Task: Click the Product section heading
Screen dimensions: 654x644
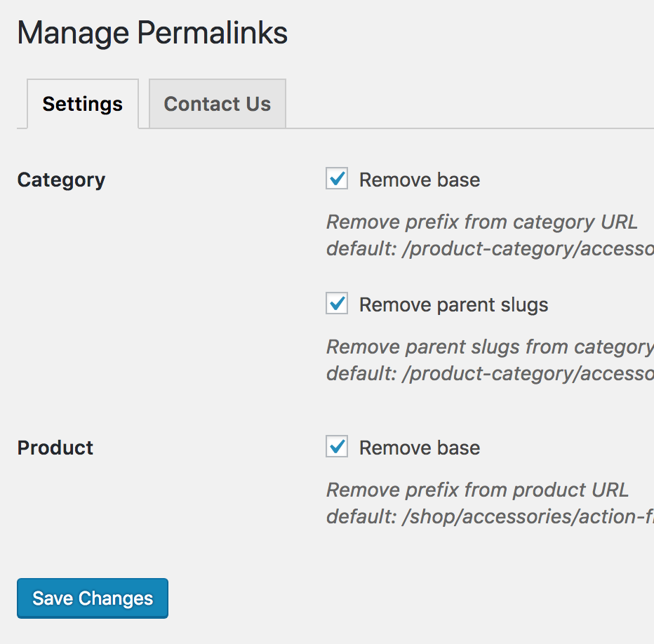Action: pos(55,448)
